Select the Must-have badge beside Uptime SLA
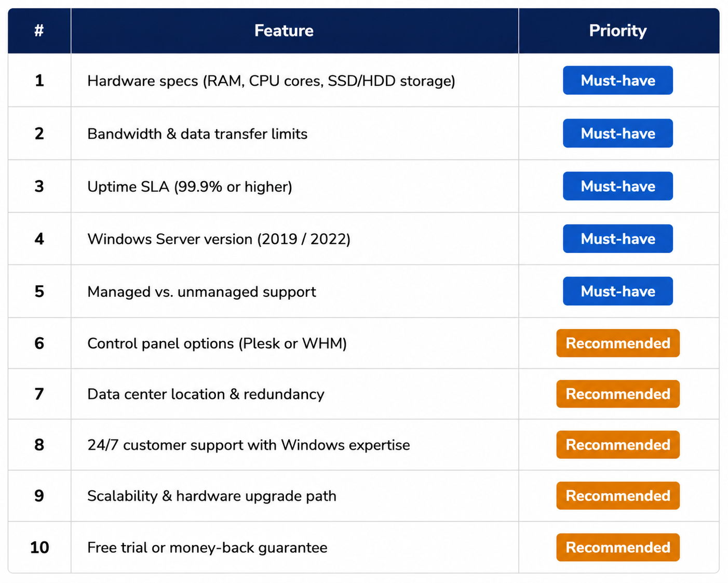The height and width of the screenshot is (583, 728). pyautogui.click(x=617, y=186)
